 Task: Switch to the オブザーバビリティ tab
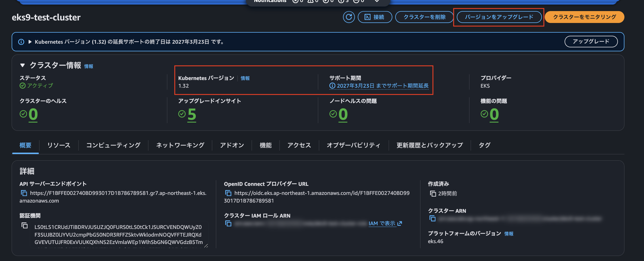pos(353,145)
